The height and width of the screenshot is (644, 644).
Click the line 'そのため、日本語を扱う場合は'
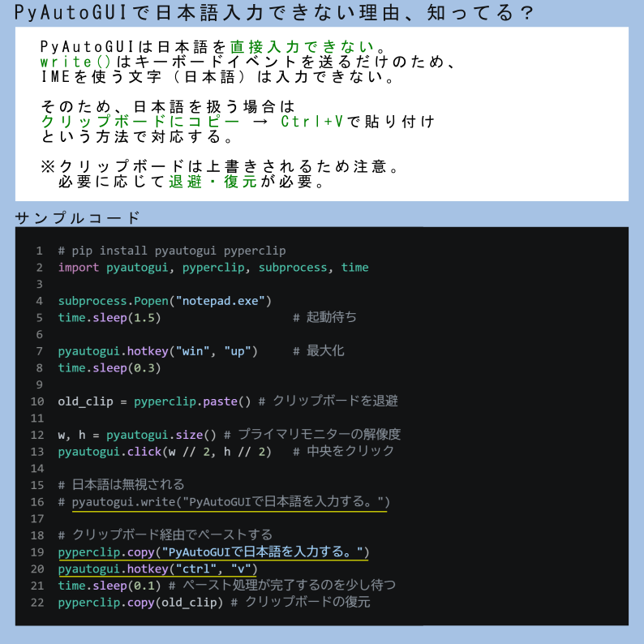tap(168, 107)
